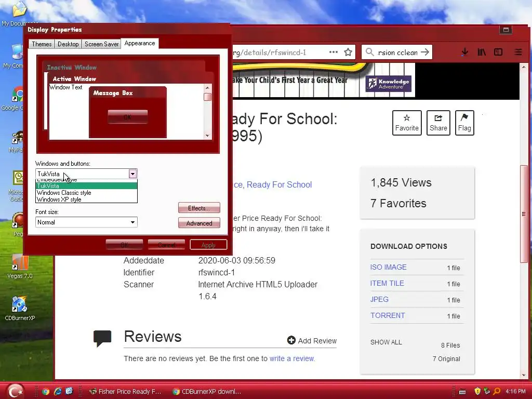Click the network tray icon
Screen dimensions: 532x399
[x=487, y=391]
